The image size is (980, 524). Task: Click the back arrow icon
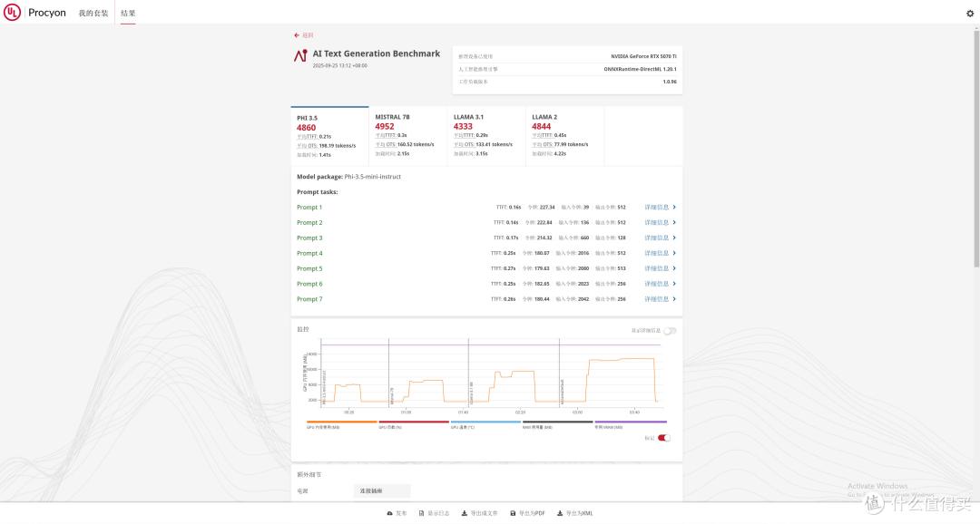click(x=296, y=35)
